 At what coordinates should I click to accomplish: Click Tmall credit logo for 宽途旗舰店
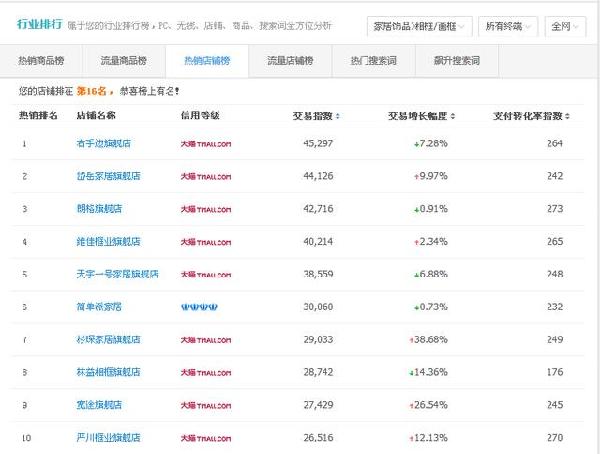coord(206,405)
